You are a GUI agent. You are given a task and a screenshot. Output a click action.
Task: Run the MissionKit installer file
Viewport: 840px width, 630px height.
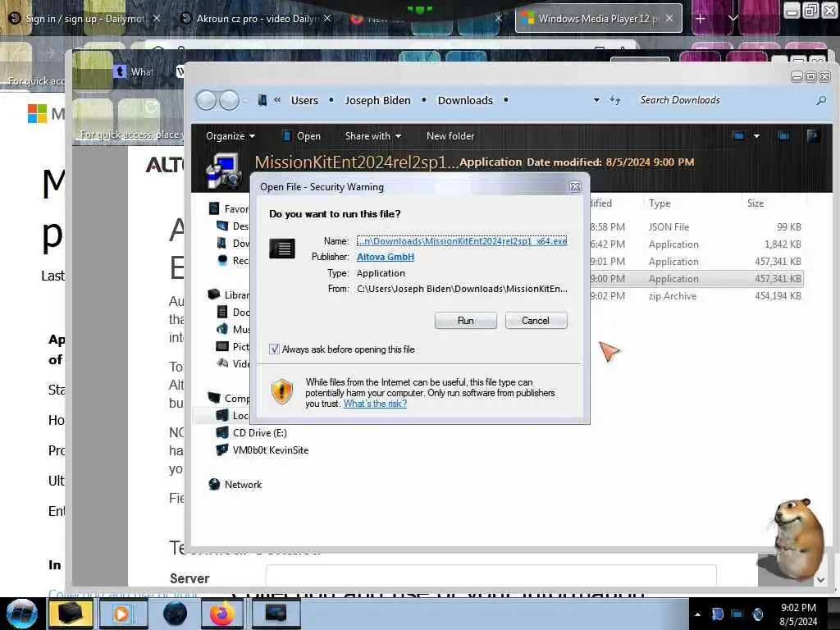pyautogui.click(x=465, y=321)
